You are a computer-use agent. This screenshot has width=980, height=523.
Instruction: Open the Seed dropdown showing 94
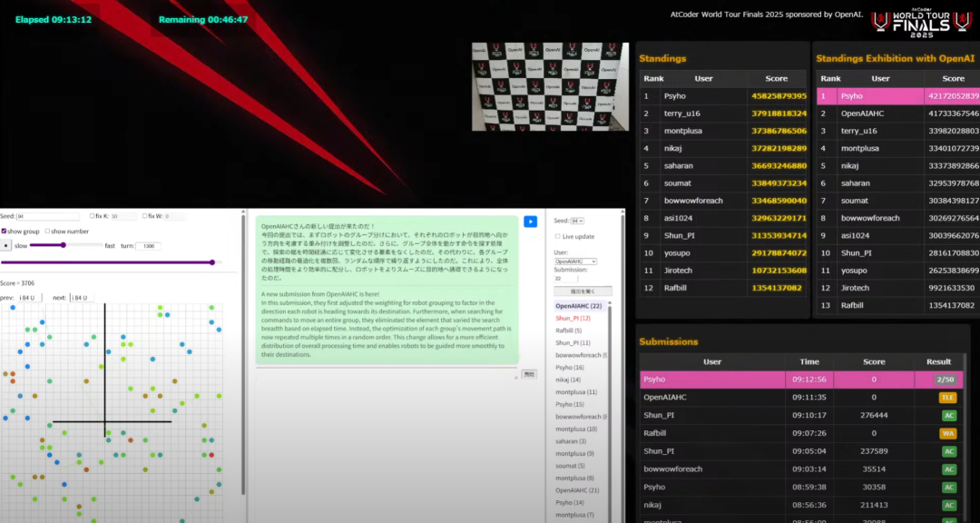577,222
